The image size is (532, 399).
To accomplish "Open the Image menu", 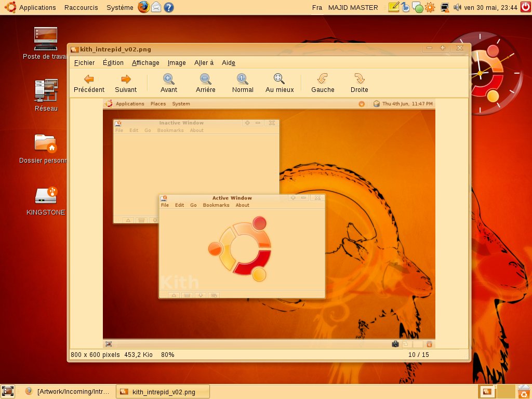I will (177, 63).
